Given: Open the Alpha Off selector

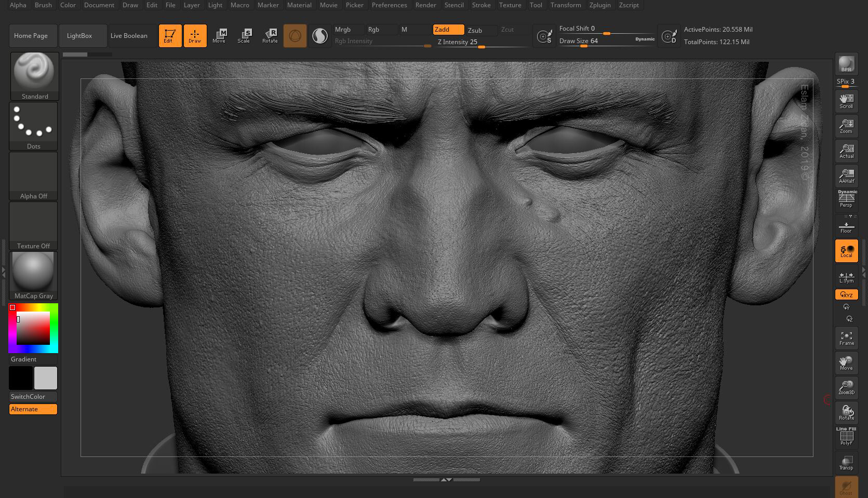Looking at the screenshot, I should point(33,176).
